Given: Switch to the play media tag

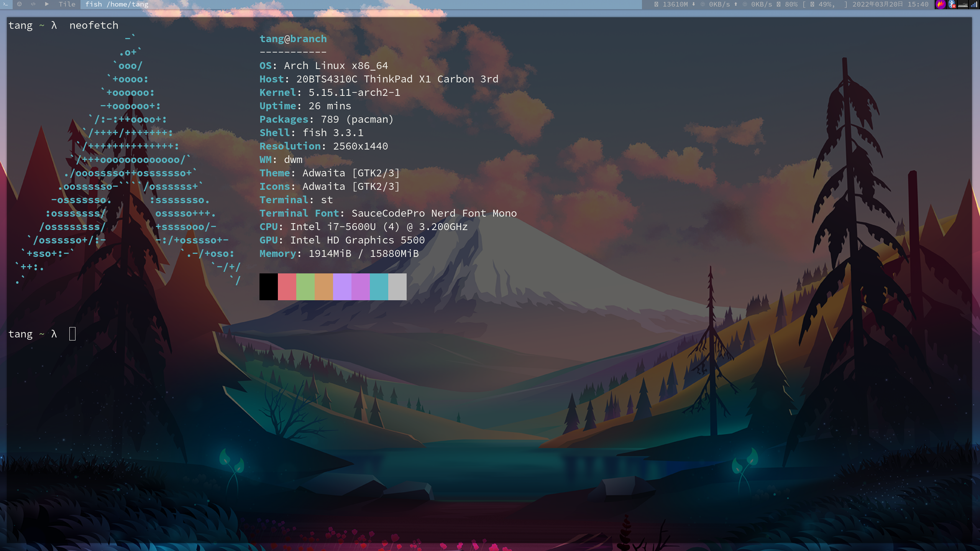Looking at the screenshot, I should coord(47,4).
